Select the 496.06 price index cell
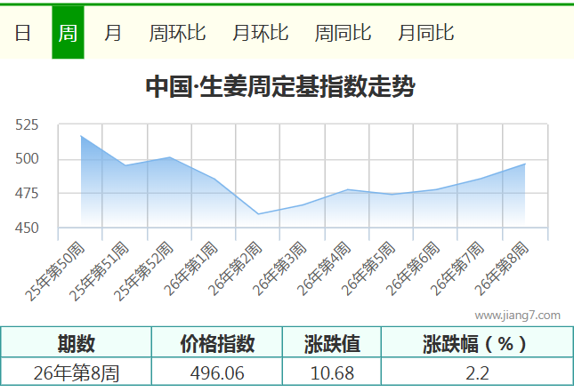 tap(217, 372)
